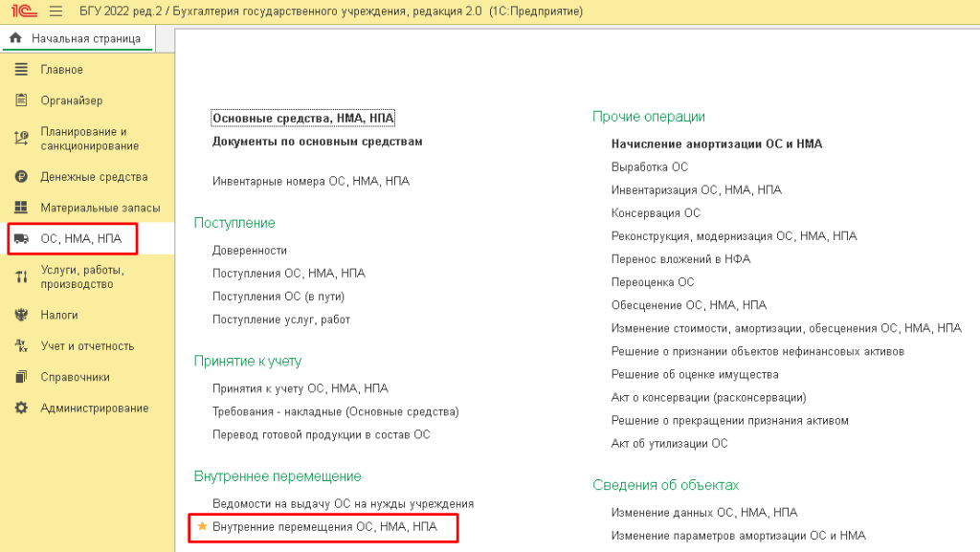Click the home icon on Начальная страница tab
The height and width of the screenshot is (552, 980).
tap(15, 38)
